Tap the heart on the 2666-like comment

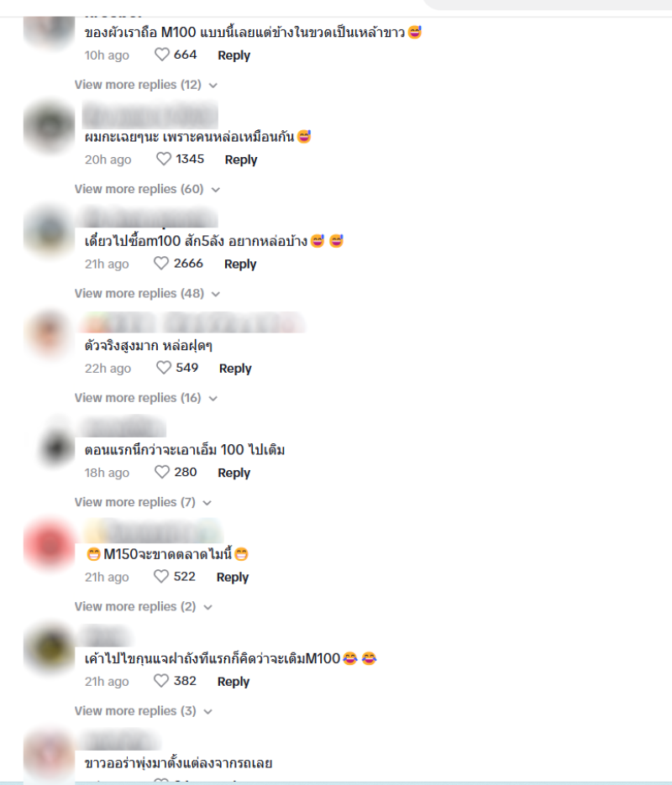tap(161, 264)
